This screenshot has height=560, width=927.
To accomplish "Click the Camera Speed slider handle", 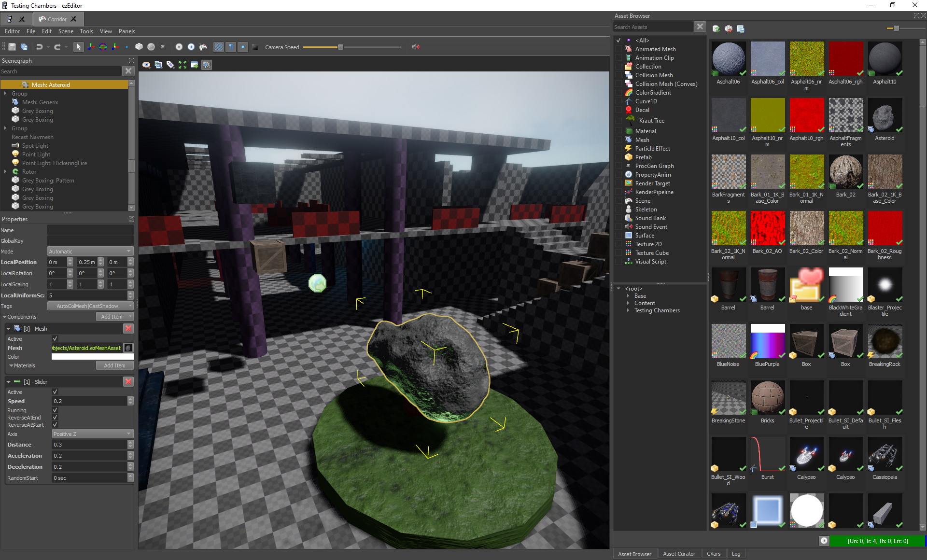I will point(340,47).
